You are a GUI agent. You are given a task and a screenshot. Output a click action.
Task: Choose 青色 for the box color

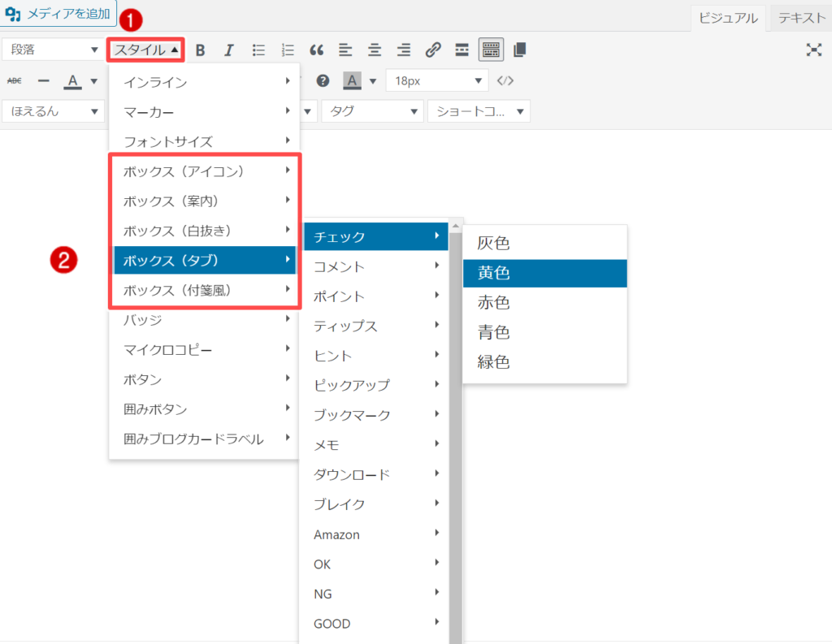click(545, 332)
